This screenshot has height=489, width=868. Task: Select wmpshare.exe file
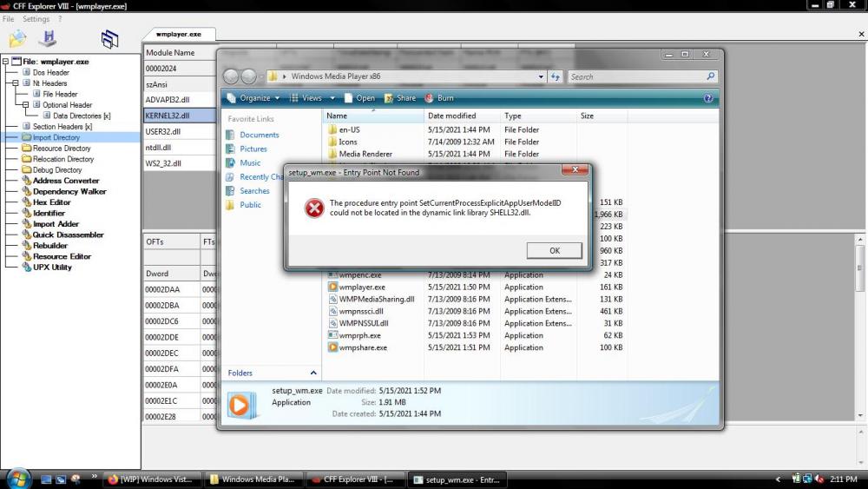pyautogui.click(x=363, y=347)
